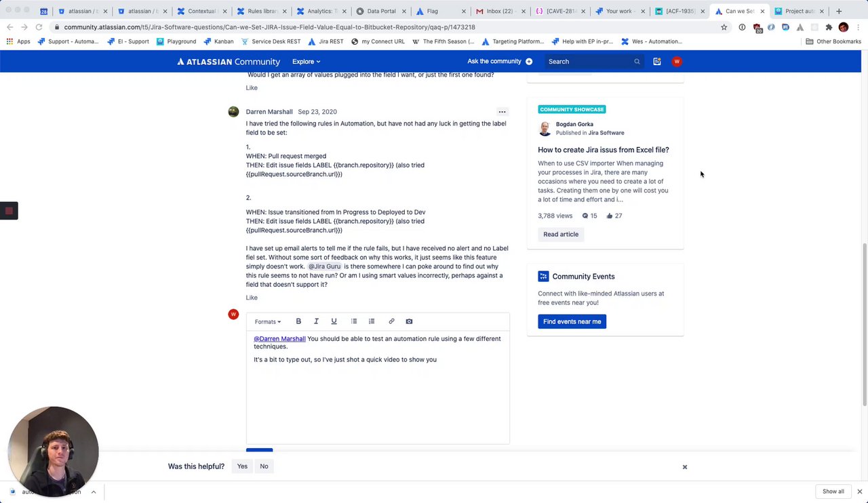The image size is (868, 503).
Task: Insert a bulleted list in editor
Action: (x=354, y=321)
